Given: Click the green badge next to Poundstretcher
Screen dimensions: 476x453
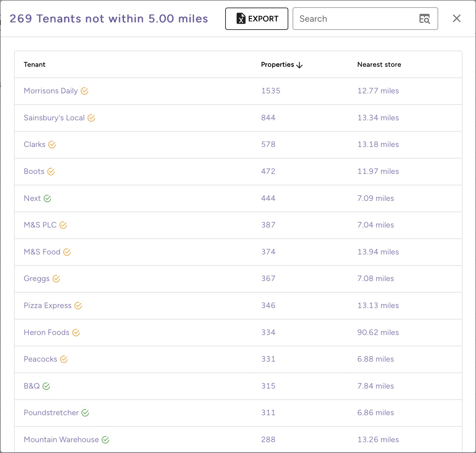Looking at the screenshot, I should [x=85, y=413].
